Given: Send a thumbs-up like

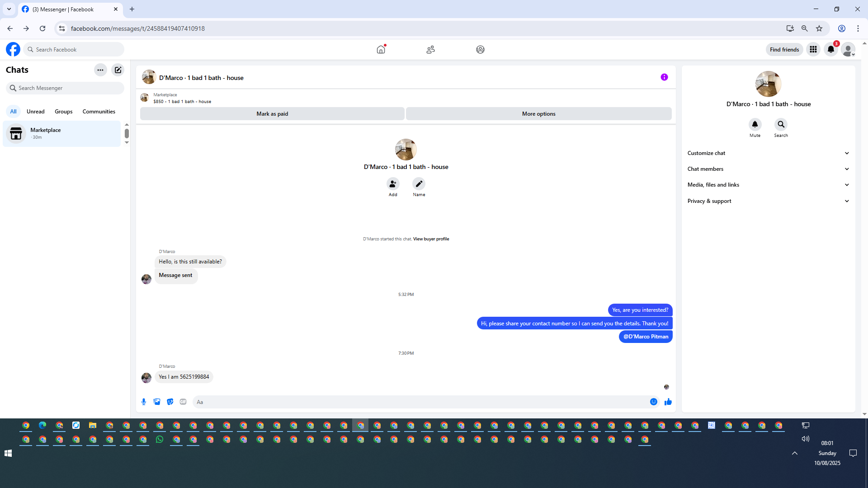Looking at the screenshot, I should [668, 402].
